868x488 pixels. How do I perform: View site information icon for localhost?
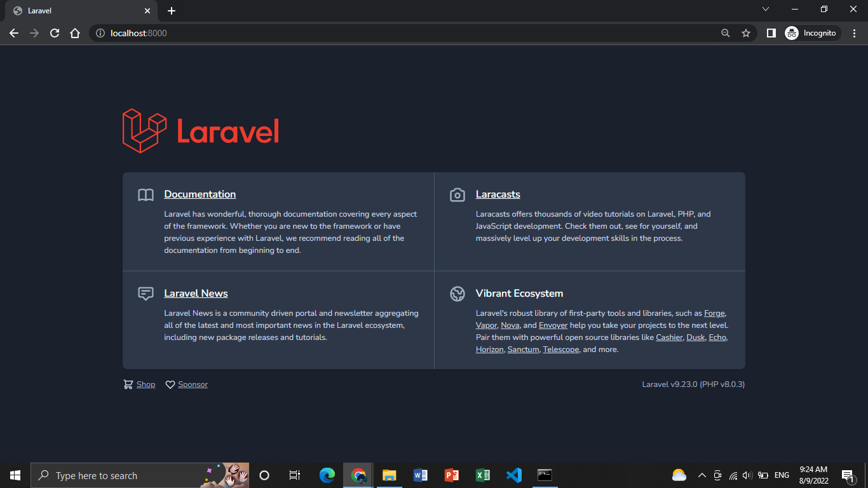[x=100, y=33]
